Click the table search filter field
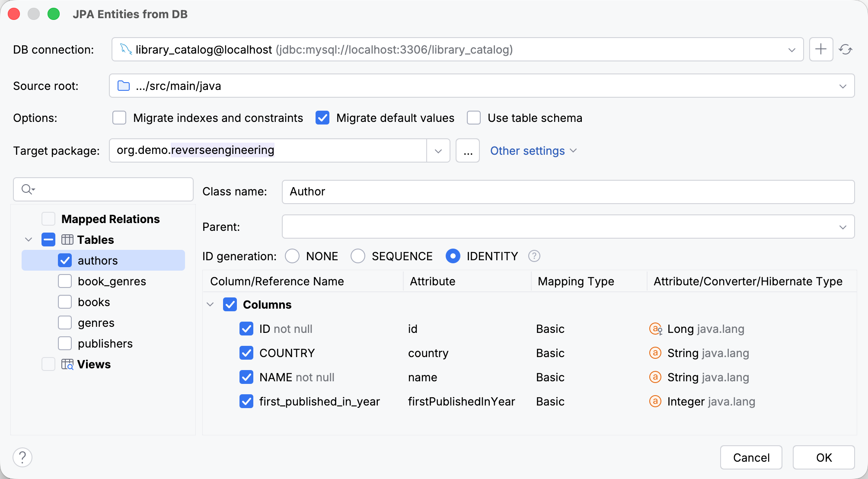This screenshot has width=868, height=479. pyautogui.click(x=103, y=189)
